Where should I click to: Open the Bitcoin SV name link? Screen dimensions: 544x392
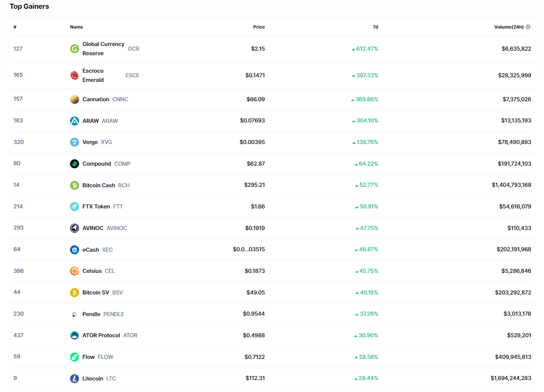(x=96, y=293)
